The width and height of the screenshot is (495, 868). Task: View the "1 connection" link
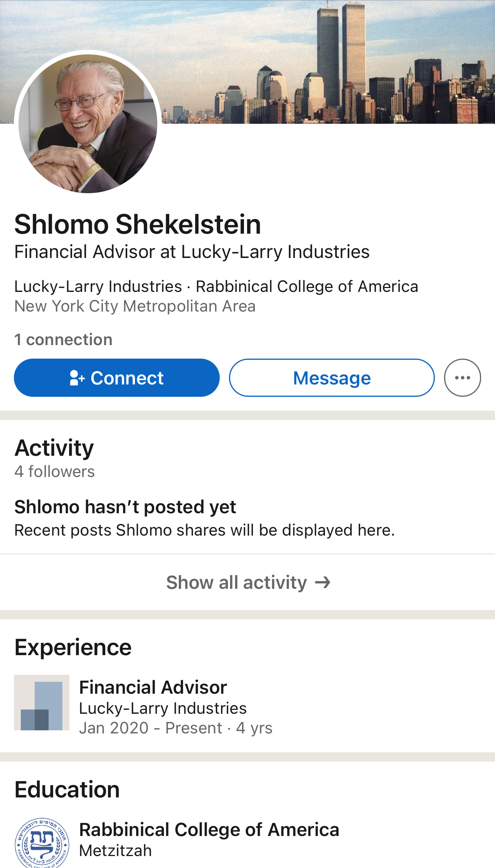point(63,340)
